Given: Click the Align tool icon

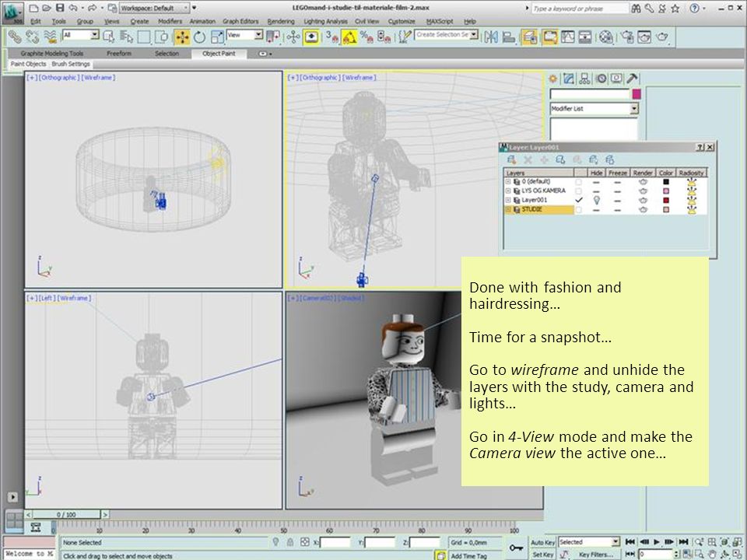Looking at the screenshot, I should coord(508,37).
